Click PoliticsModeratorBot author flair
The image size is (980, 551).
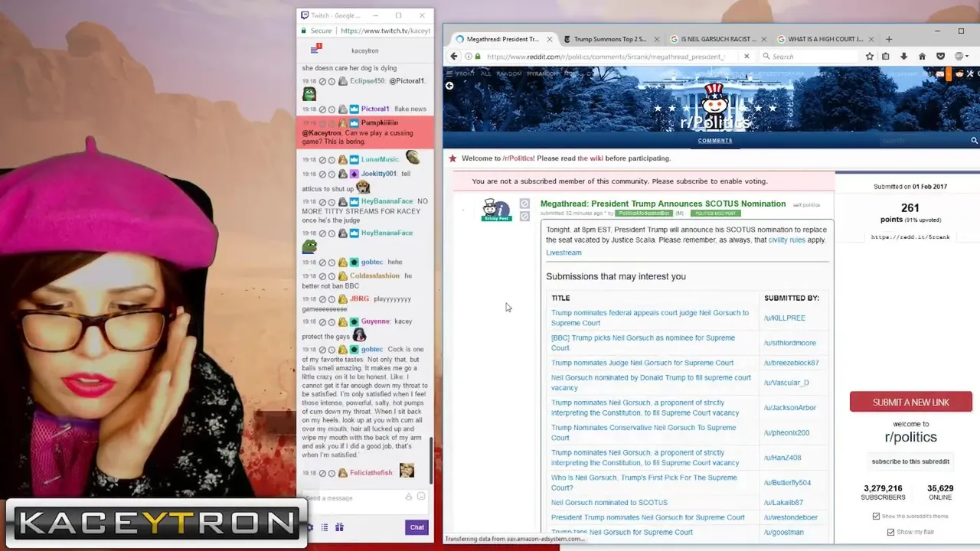pos(644,214)
